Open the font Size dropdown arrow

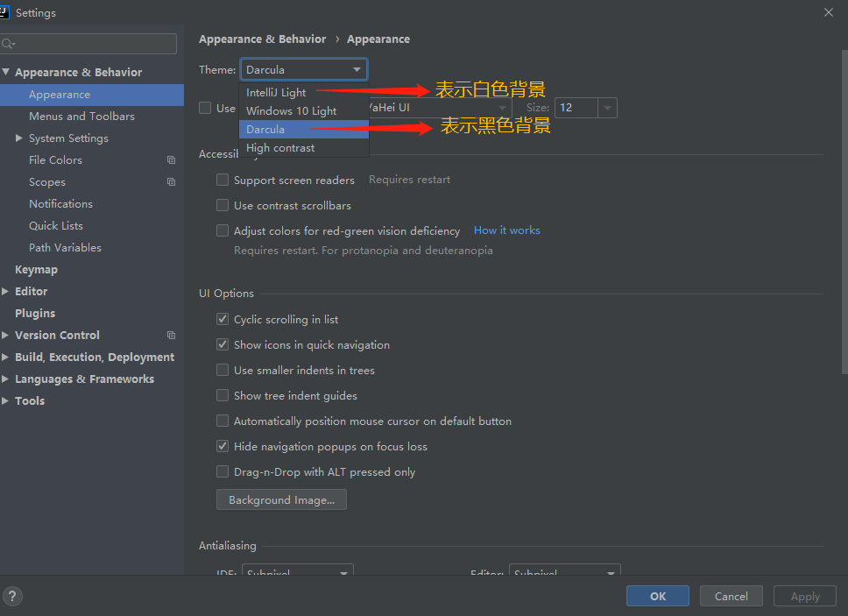607,108
